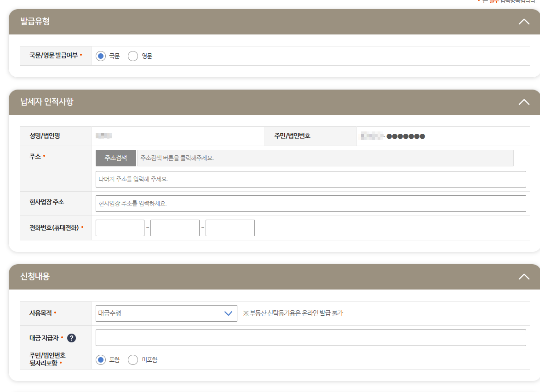This screenshot has height=392, width=540.
Task: Click the 대금 지급자 text field
Action: [310, 337]
